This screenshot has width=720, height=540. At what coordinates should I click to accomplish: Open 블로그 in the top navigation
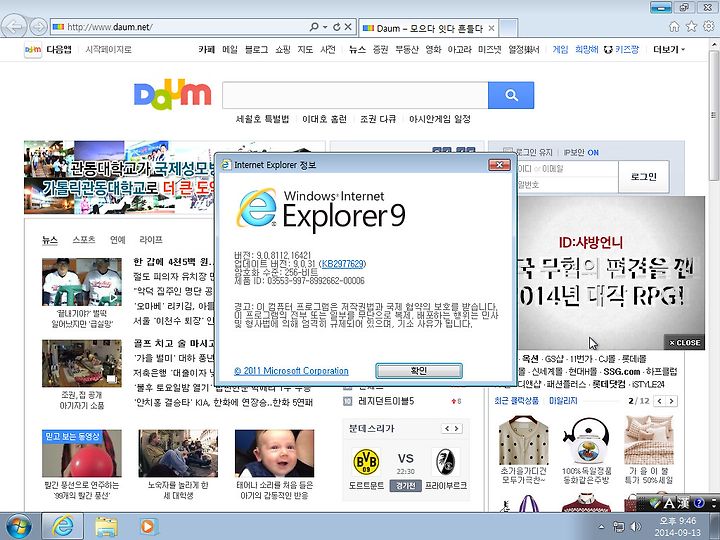pyautogui.click(x=256, y=50)
